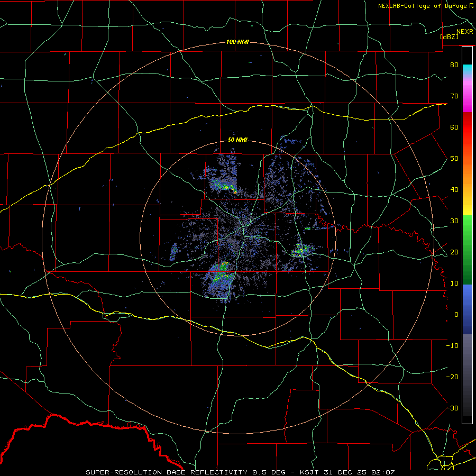This screenshot has height=476, width=476.
Task: Click the SUPER-RESOLUTION BASE REFLECTIVITY caption text
Action: point(166,472)
